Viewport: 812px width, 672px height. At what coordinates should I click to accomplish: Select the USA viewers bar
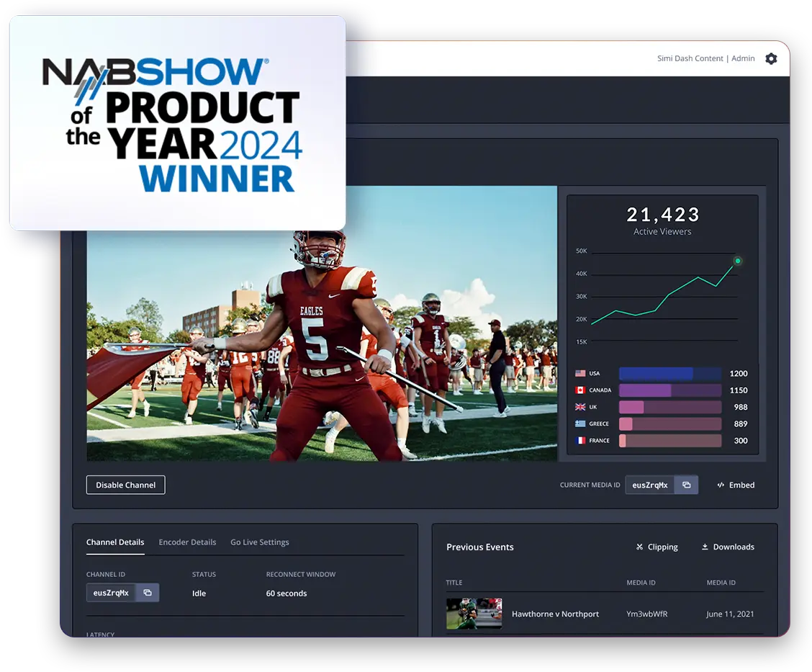coord(670,374)
